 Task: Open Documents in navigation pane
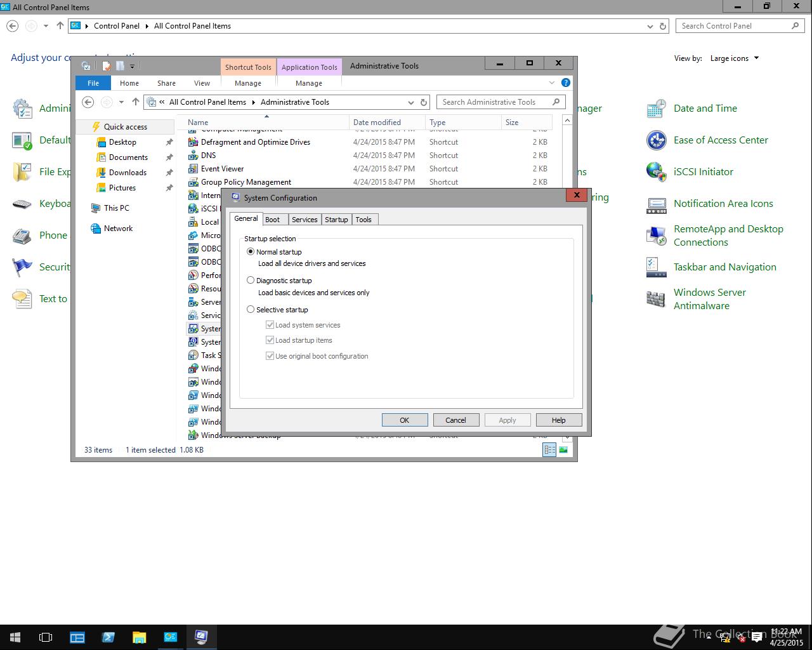(128, 157)
